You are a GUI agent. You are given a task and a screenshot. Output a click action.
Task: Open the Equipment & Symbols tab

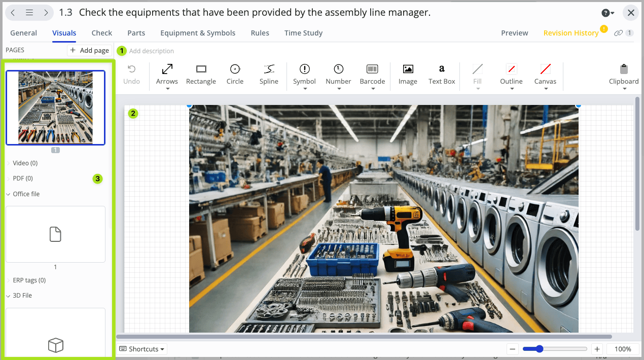(198, 33)
